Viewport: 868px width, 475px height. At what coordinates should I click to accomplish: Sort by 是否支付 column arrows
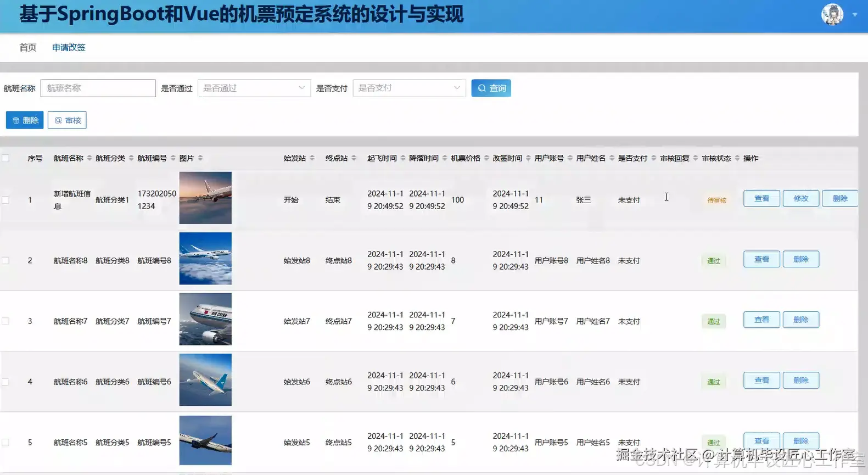[653, 158]
